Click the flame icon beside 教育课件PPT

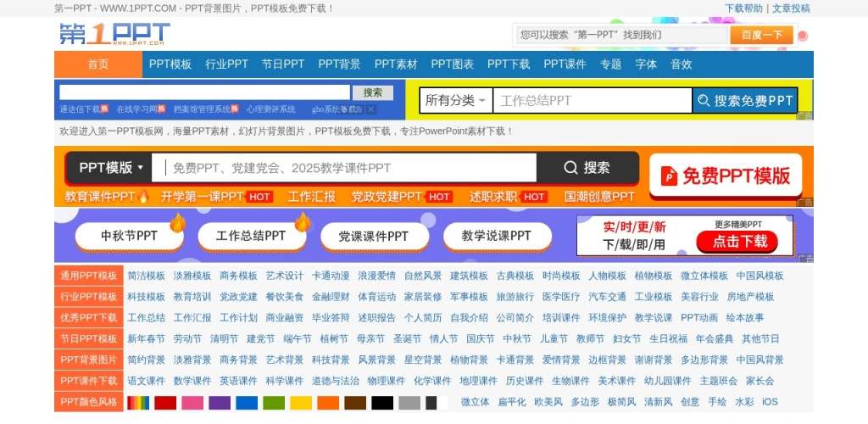tap(143, 197)
